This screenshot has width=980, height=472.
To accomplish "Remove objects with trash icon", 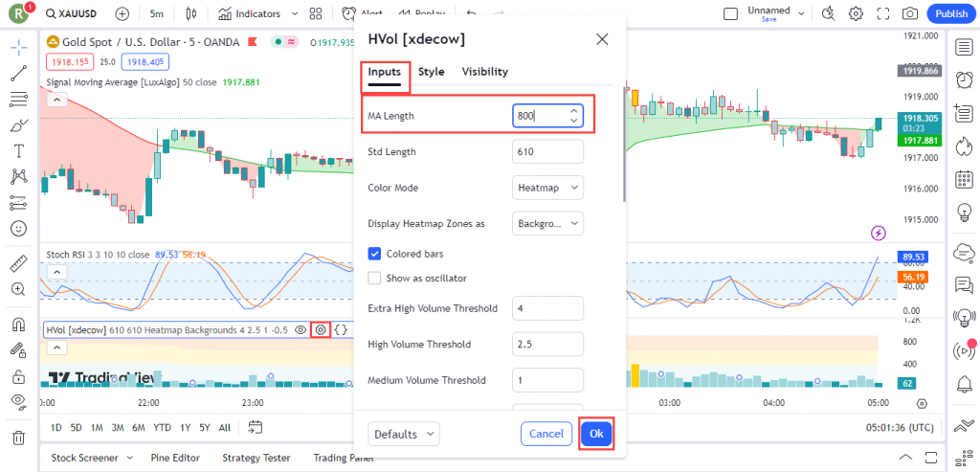I will click(19, 438).
